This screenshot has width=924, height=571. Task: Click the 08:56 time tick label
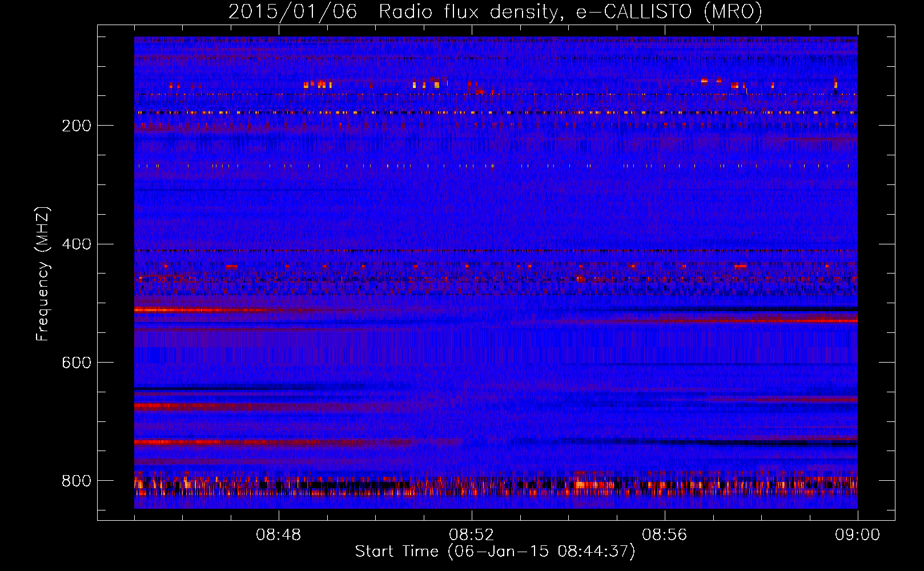tap(664, 535)
